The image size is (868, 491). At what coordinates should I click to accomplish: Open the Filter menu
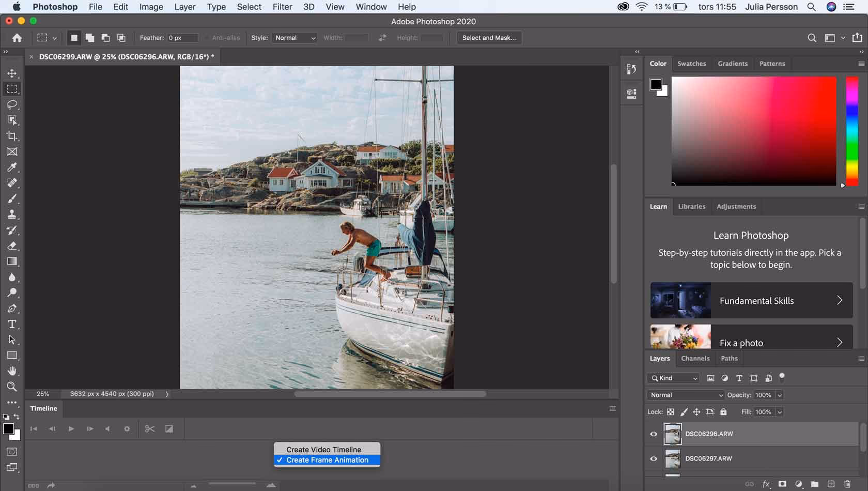click(x=282, y=7)
